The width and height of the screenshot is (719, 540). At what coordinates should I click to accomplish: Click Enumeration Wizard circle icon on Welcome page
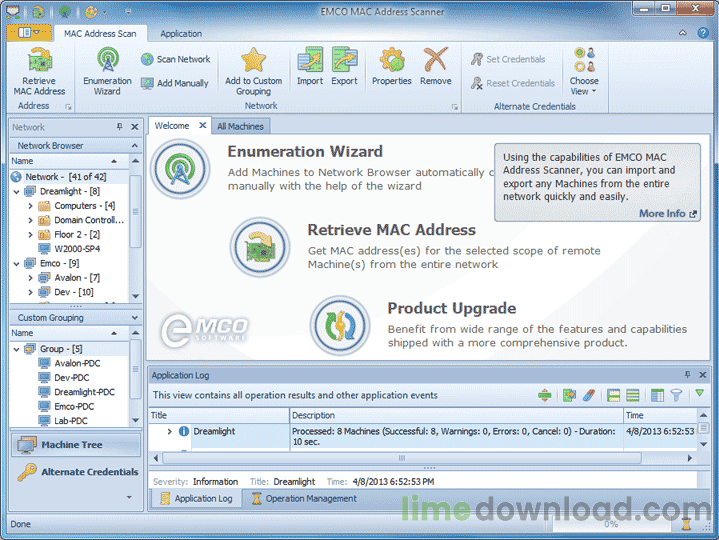180,169
